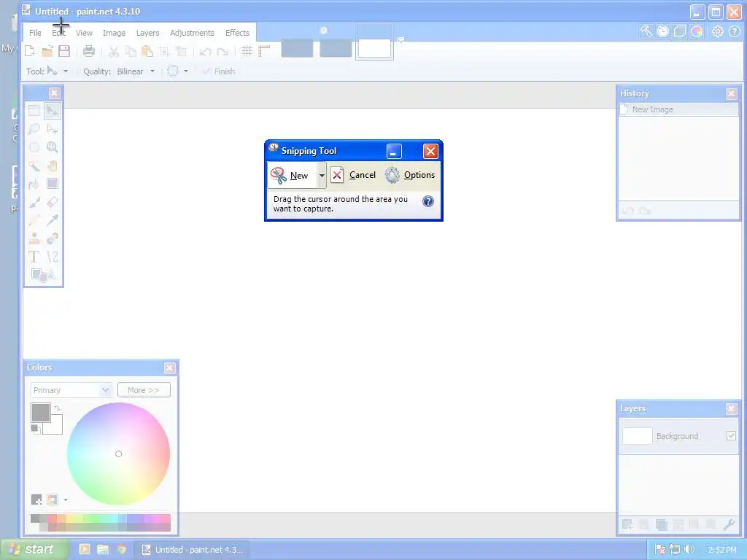The image size is (747, 560).
Task: Select the Eraser tool
Action: (x=53, y=202)
